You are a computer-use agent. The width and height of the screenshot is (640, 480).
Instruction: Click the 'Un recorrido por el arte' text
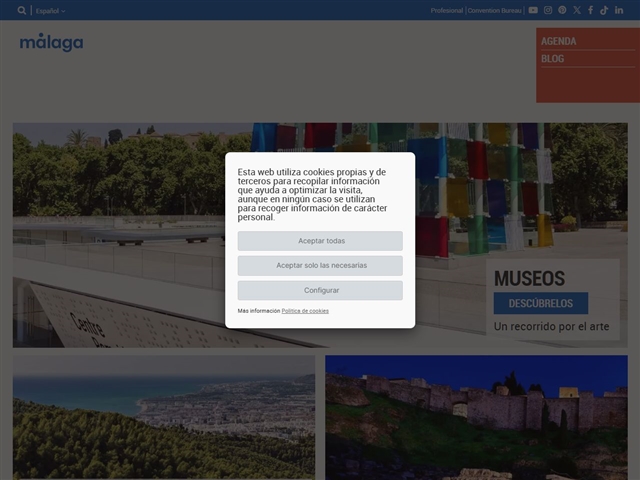click(x=551, y=327)
